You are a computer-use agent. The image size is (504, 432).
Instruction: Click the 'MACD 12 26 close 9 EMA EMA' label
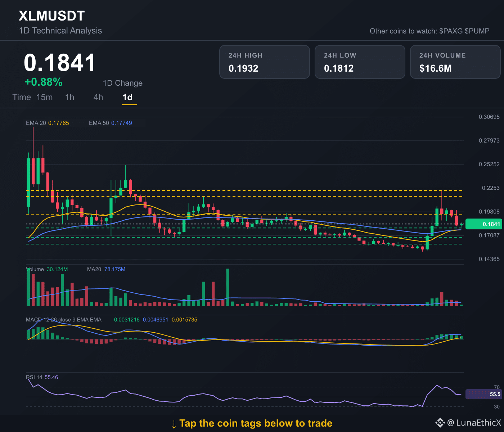64,320
